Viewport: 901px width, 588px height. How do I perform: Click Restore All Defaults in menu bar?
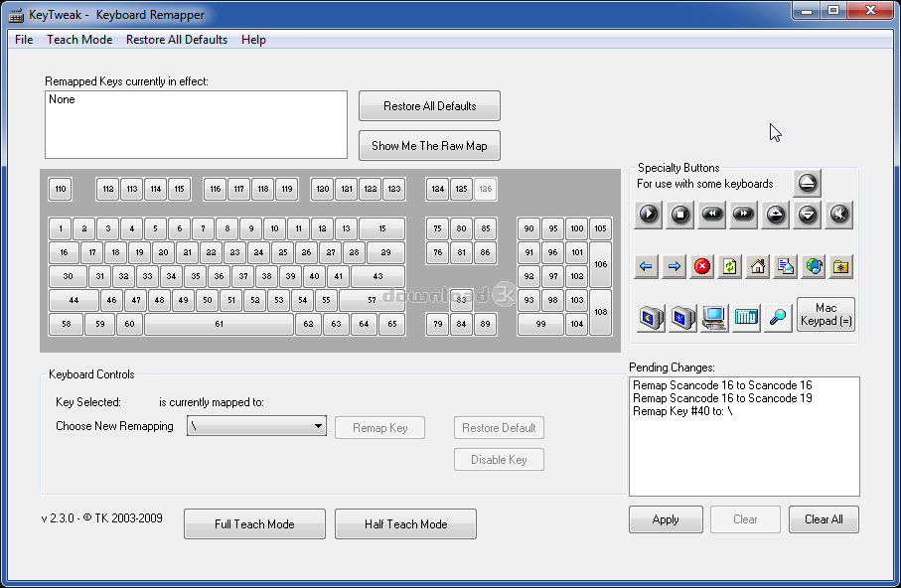[x=177, y=40]
